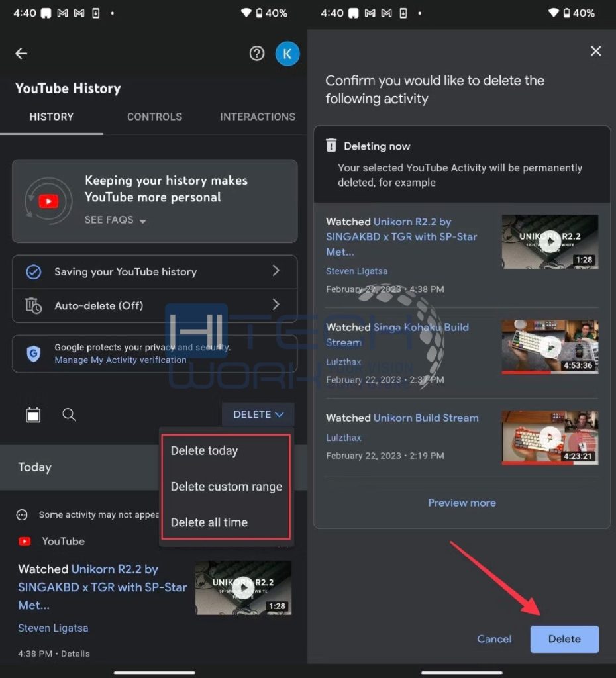The width and height of the screenshot is (616, 678).
Task: Choose Delete today
Action: coord(204,450)
